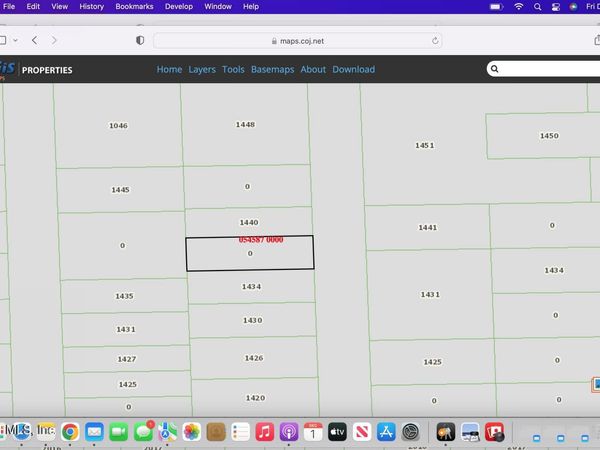Click the Home link in the navbar
The width and height of the screenshot is (600, 450).
(169, 70)
